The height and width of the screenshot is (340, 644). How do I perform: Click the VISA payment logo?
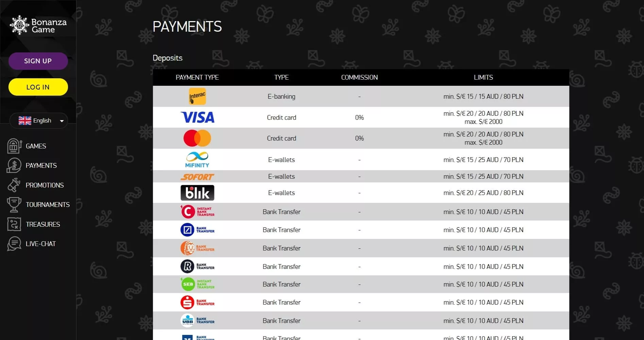197,117
